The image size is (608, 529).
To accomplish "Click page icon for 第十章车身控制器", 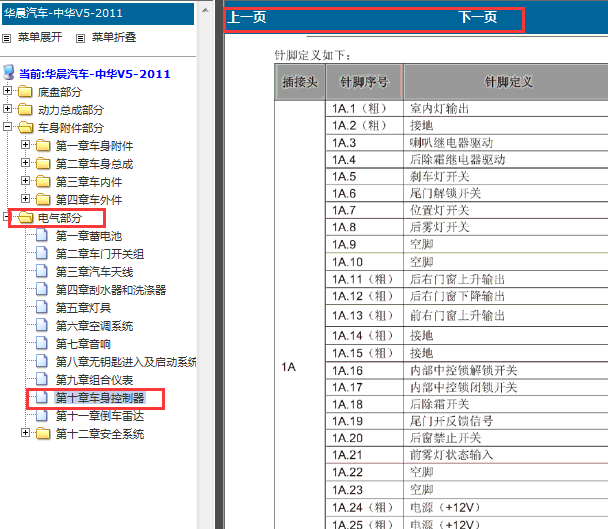I will 42,397.
